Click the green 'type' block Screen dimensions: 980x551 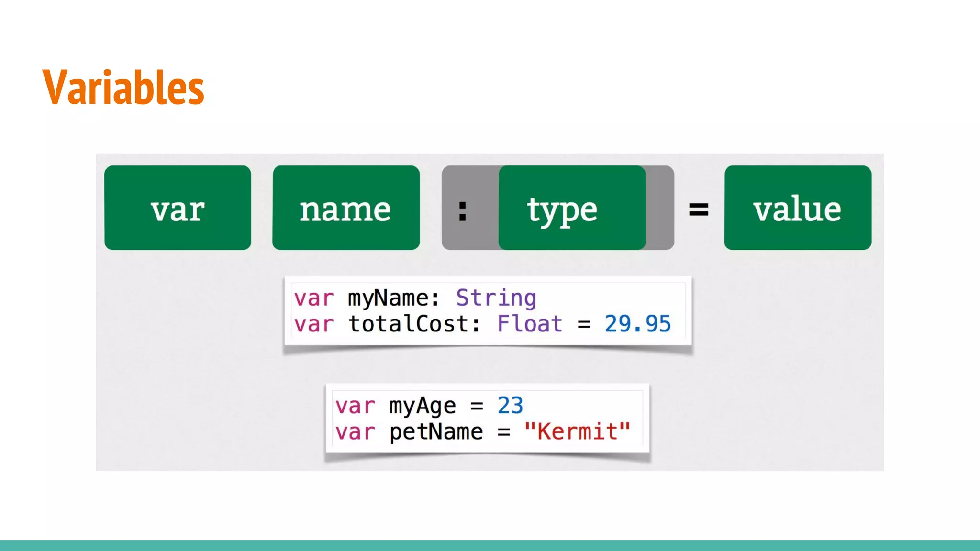(x=572, y=208)
